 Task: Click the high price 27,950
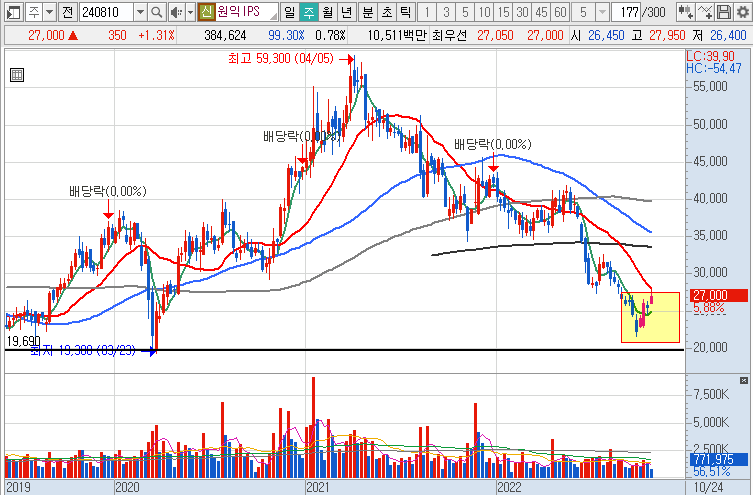coord(667,35)
